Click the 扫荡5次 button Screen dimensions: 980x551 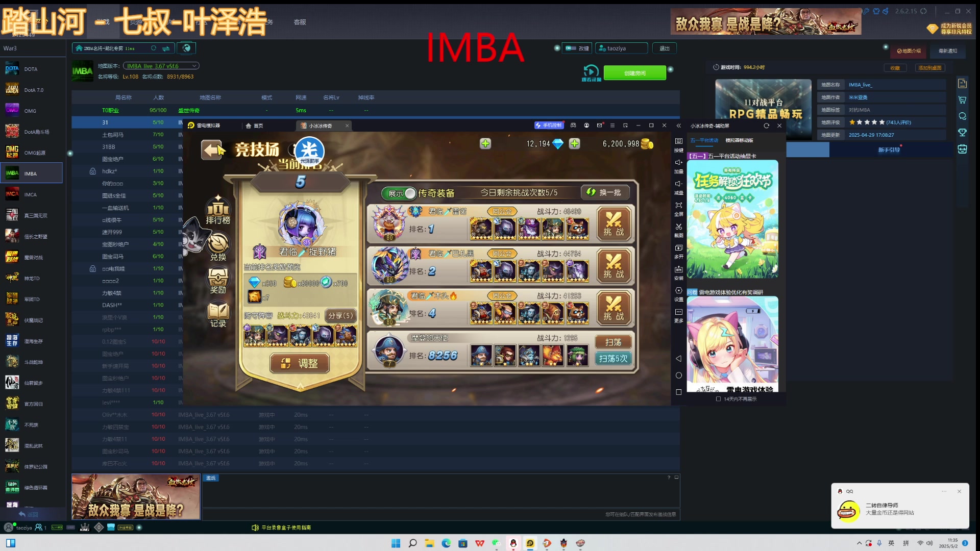click(x=613, y=358)
